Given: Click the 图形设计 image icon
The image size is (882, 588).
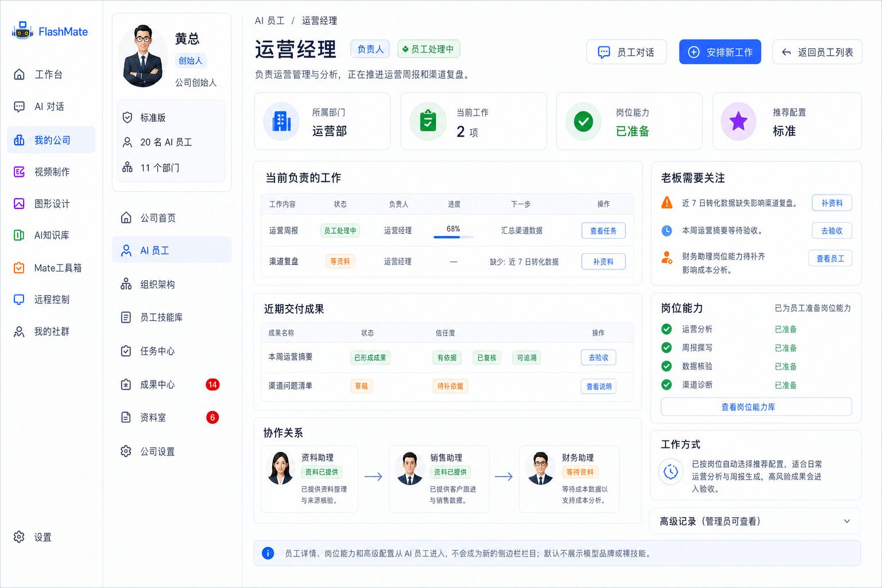Looking at the screenshot, I should 19,203.
